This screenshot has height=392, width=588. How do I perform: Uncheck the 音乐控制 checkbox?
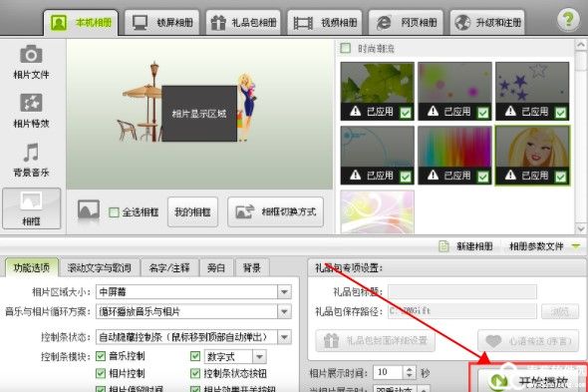pyautogui.click(x=101, y=355)
